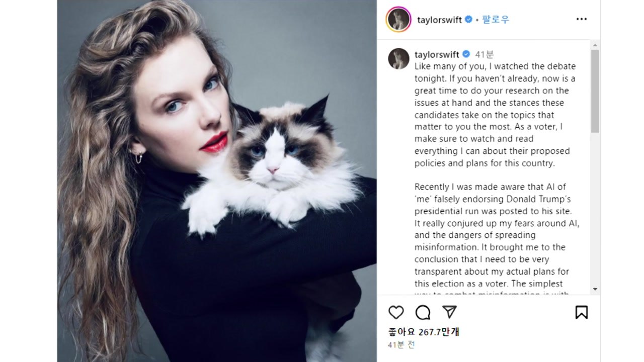The width and height of the screenshot is (644, 362).
Task: Click verified badge beside header username
Action: click(x=468, y=19)
